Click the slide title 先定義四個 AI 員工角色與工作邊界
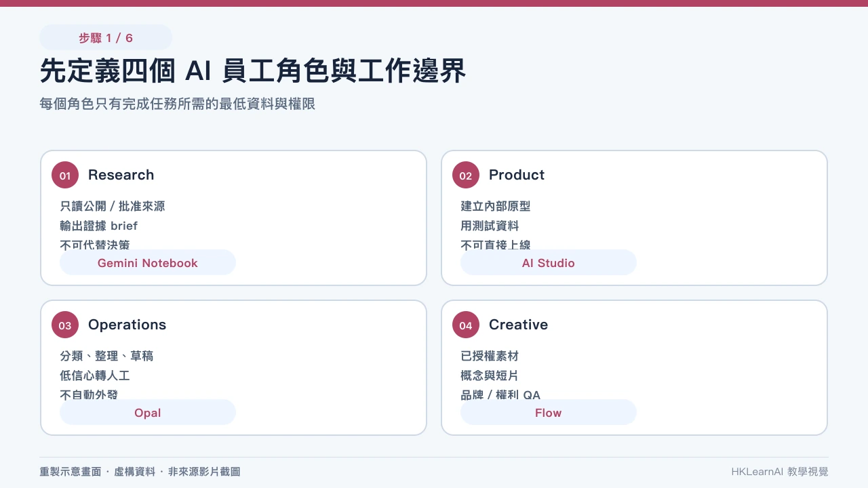This screenshot has width=868, height=488. (x=253, y=71)
